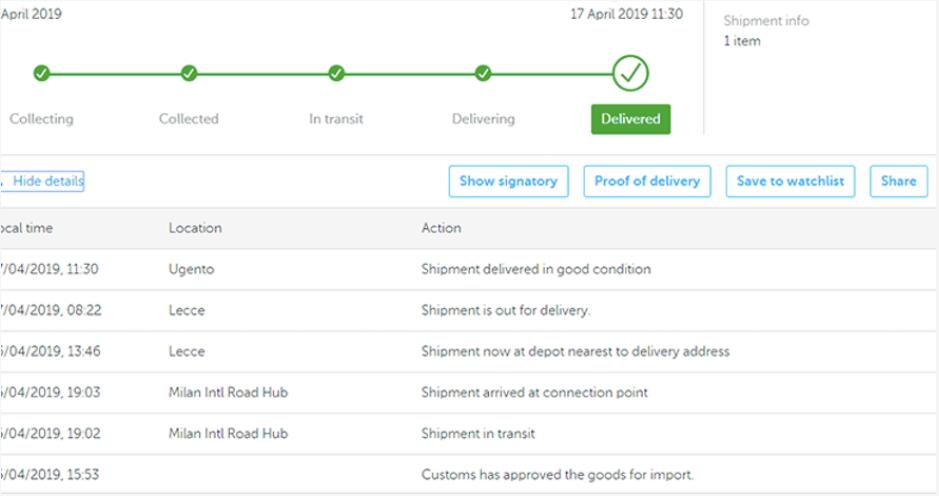The image size is (939, 496).
Task: Select the Ugento delivered shipment row
Action: click(x=468, y=270)
